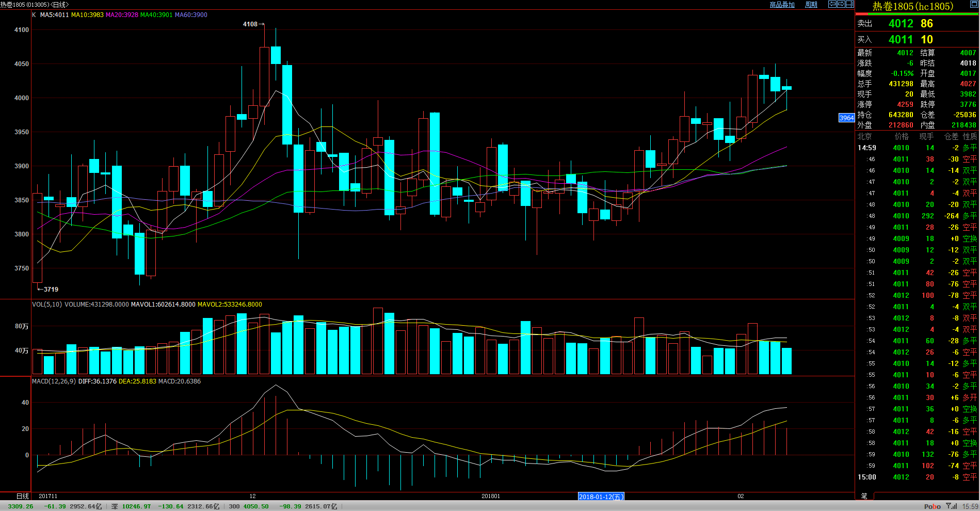This screenshot has width=980, height=511.
Task: Click the 4108 high price marker
Action: (x=253, y=24)
